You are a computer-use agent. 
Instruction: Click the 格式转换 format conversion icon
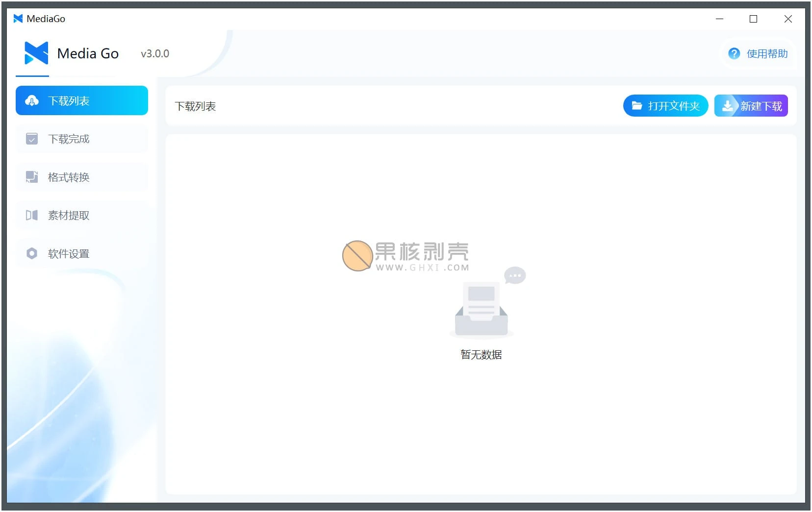32,177
